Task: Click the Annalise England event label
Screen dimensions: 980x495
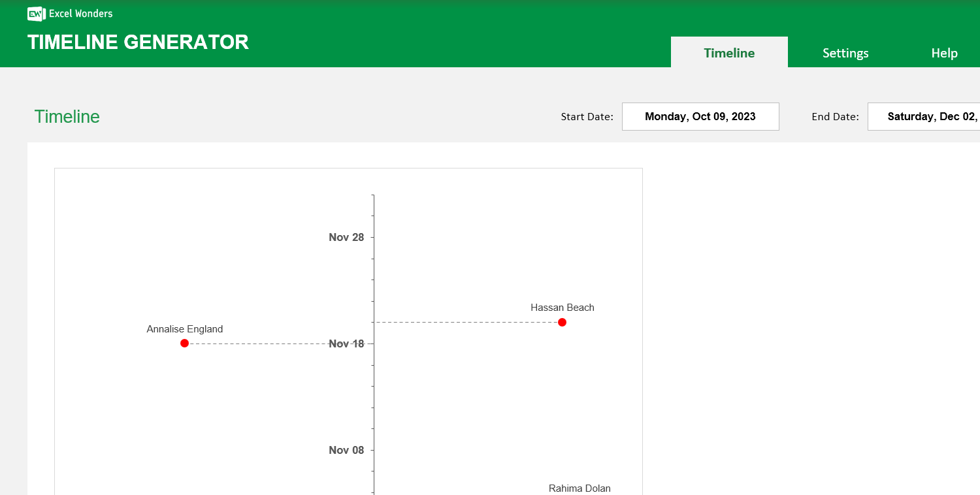Action: [x=184, y=328]
